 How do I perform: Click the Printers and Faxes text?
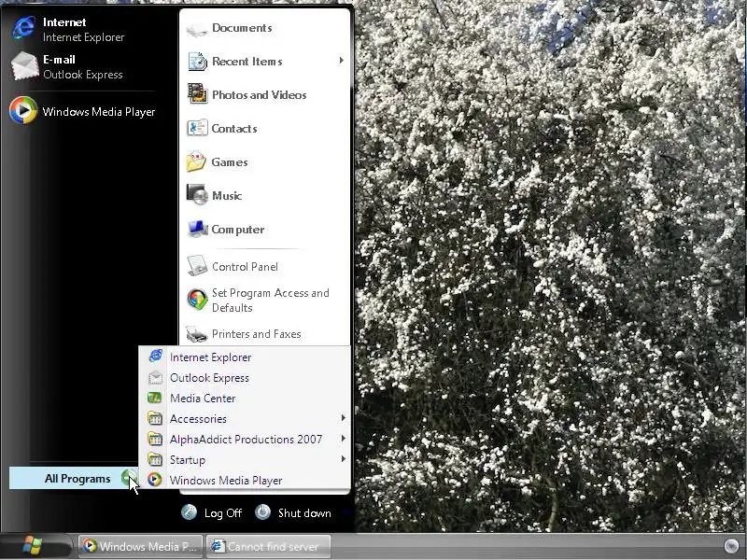(256, 334)
